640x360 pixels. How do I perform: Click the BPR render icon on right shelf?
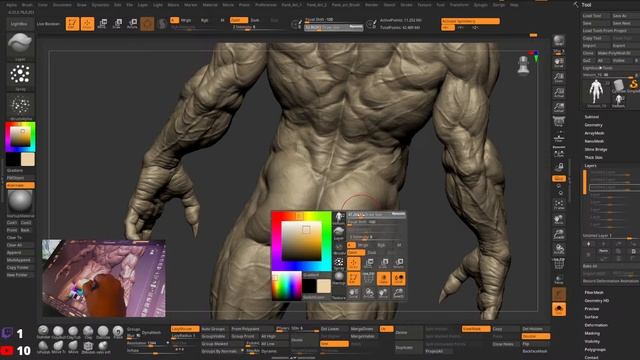[x=559, y=41]
